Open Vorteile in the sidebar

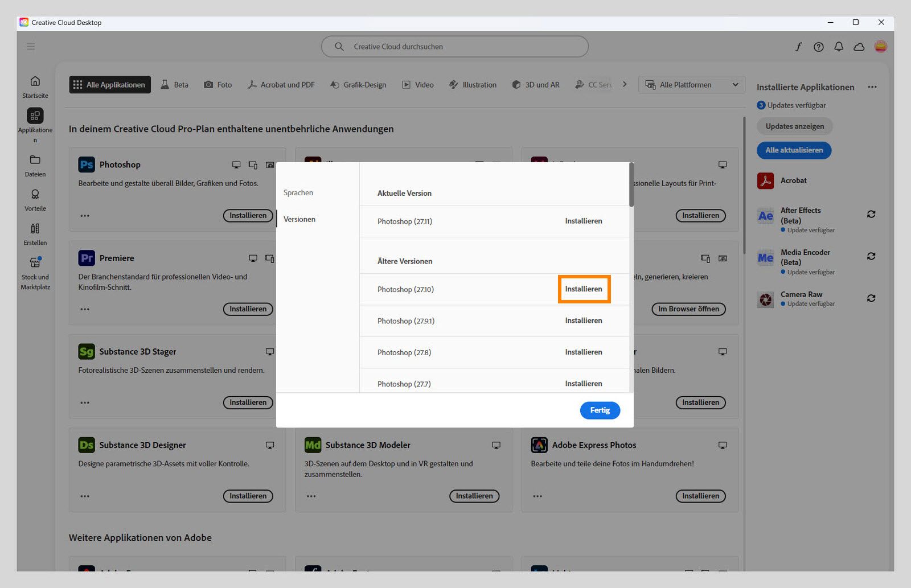35,200
